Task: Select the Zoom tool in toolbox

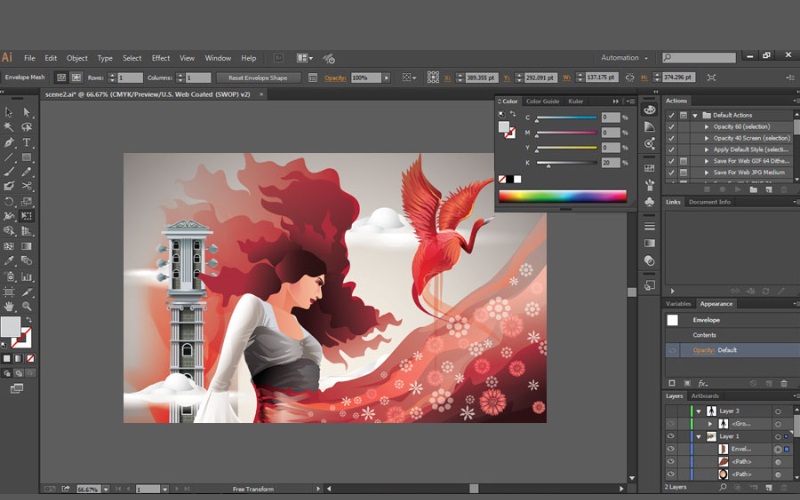Action: coord(27,306)
